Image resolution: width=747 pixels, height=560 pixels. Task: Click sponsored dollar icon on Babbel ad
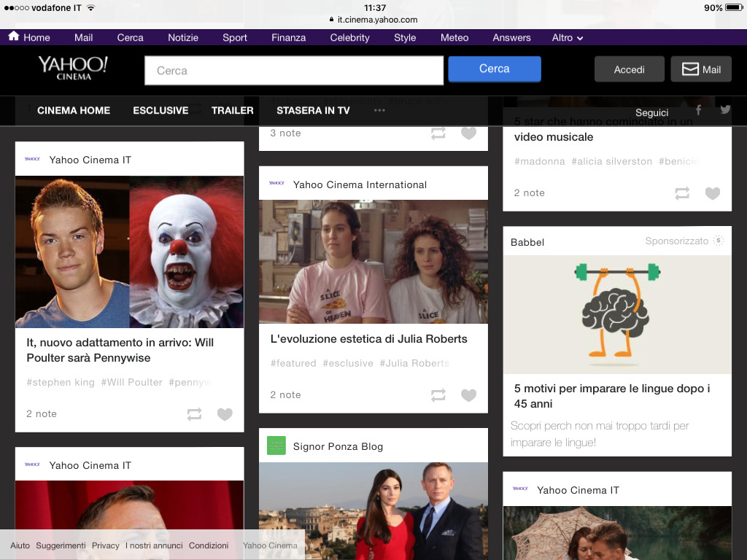pos(719,241)
